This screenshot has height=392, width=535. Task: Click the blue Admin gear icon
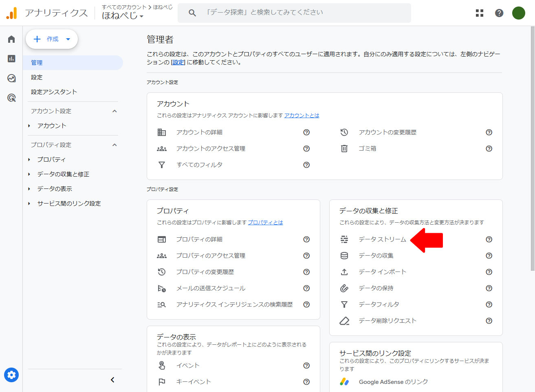point(11,375)
